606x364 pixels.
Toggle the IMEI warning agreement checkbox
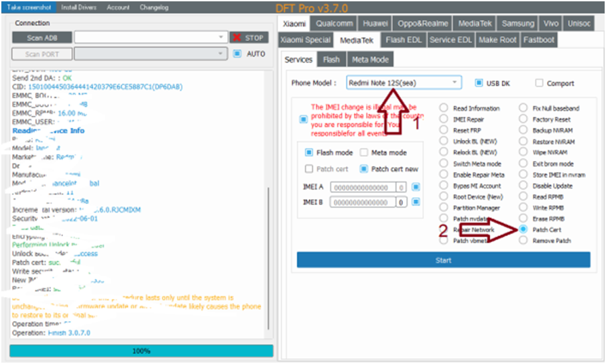(x=304, y=119)
